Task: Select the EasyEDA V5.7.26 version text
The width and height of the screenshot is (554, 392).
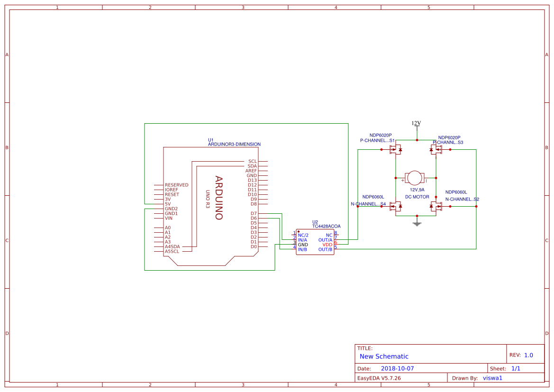Action: pyautogui.click(x=379, y=378)
